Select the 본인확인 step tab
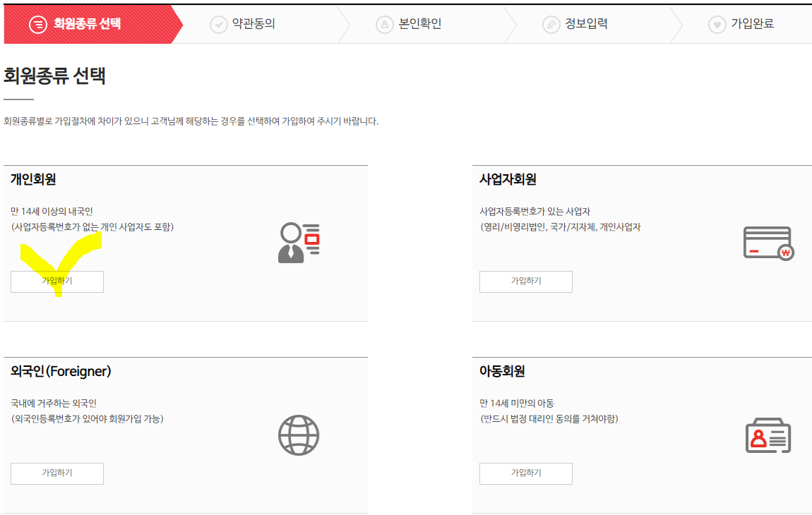This screenshot has width=812, height=515. (427, 24)
